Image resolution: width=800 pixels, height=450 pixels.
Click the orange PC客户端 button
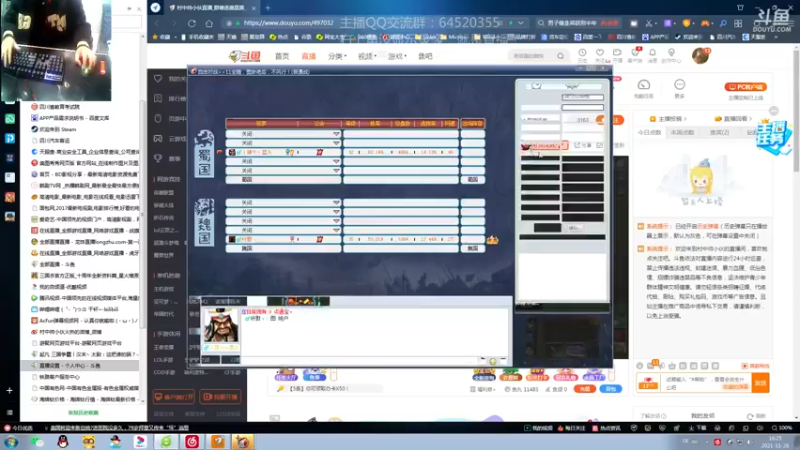coord(745,87)
